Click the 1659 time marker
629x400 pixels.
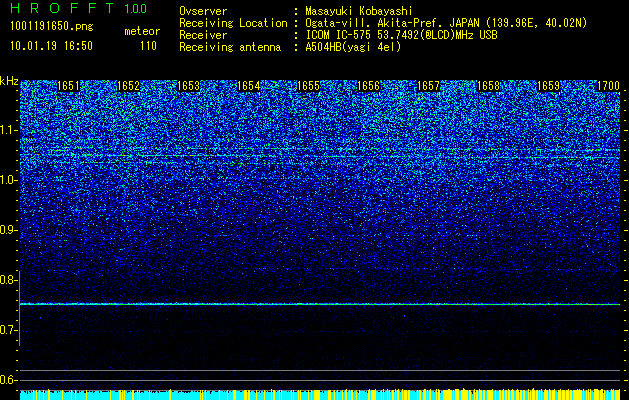tap(548, 86)
